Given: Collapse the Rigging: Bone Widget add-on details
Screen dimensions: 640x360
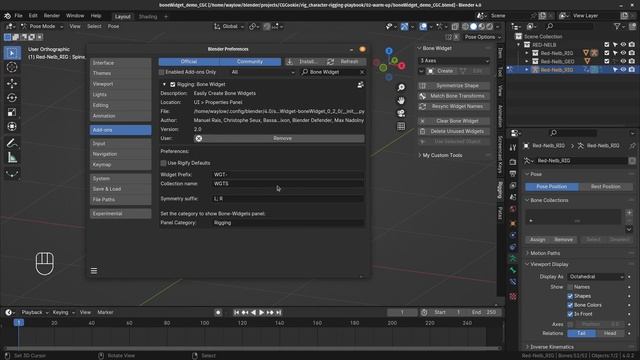Looking at the screenshot, I should coord(164,84).
